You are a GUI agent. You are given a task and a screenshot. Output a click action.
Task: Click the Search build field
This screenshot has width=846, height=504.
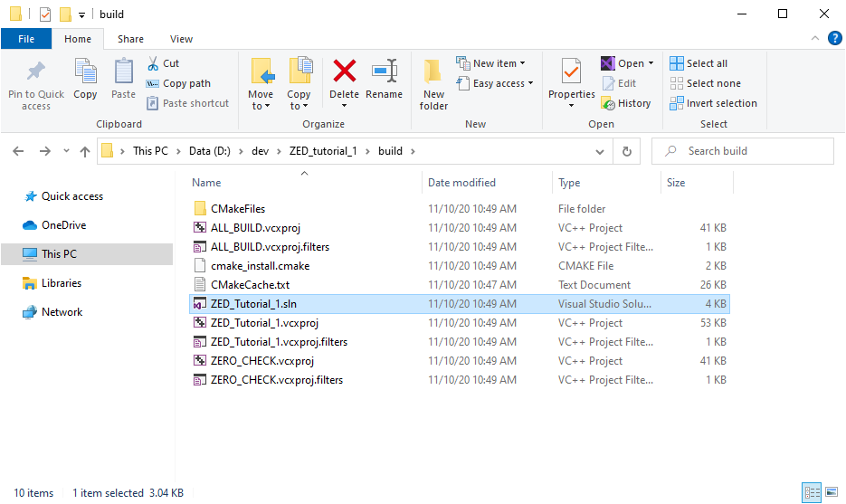click(x=743, y=151)
